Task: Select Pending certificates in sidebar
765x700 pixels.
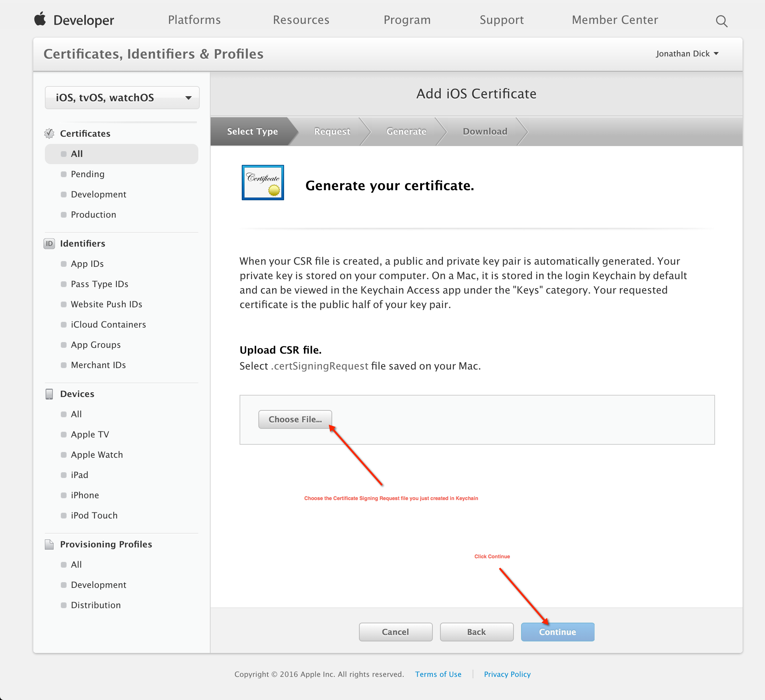Action: tap(88, 174)
